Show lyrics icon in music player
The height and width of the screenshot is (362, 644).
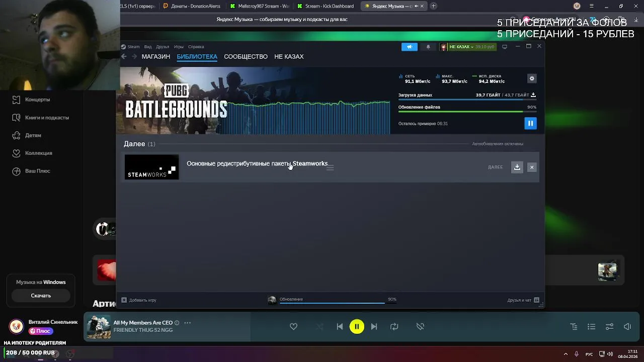(574, 326)
